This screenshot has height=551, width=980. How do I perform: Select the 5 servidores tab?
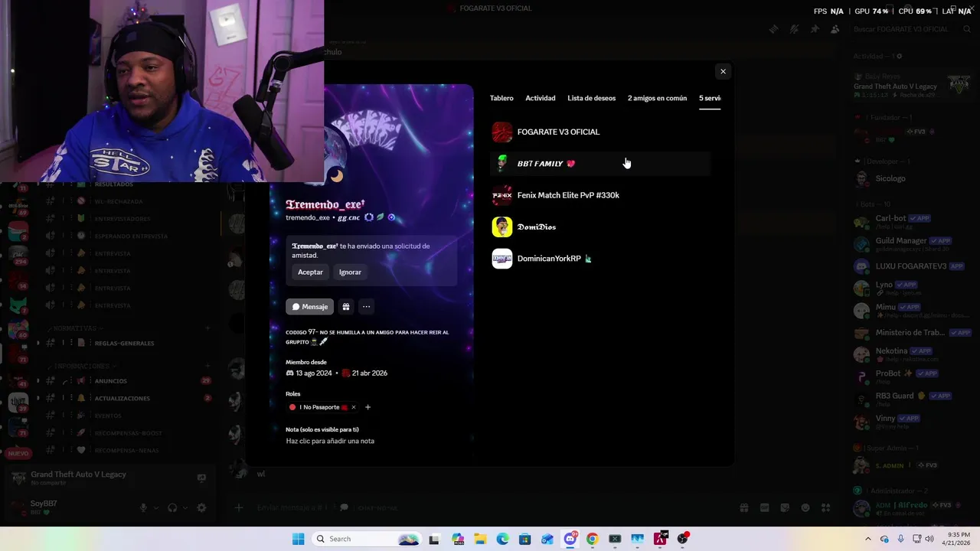[710, 98]
